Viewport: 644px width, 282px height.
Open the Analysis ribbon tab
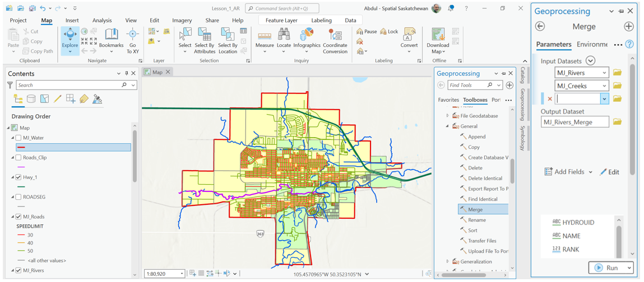click(x=101, y=21)
